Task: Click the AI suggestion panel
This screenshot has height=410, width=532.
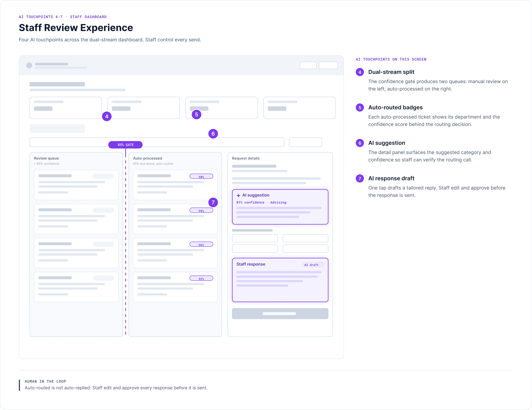Action: (x=280, y=207)
